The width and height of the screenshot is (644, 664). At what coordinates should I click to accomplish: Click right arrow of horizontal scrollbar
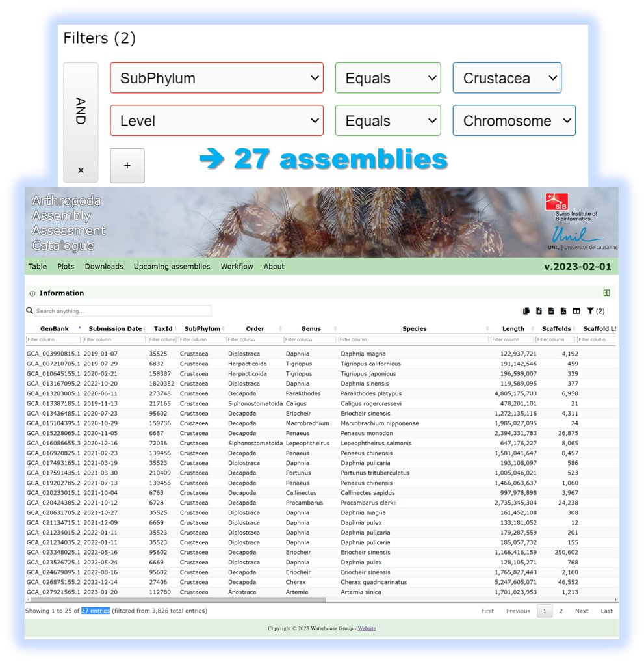(615, 600)
